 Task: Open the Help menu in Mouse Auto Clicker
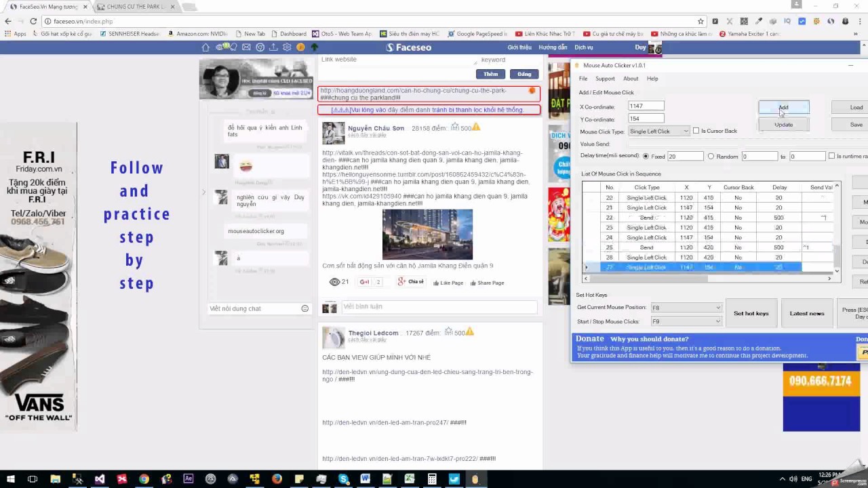652,79
